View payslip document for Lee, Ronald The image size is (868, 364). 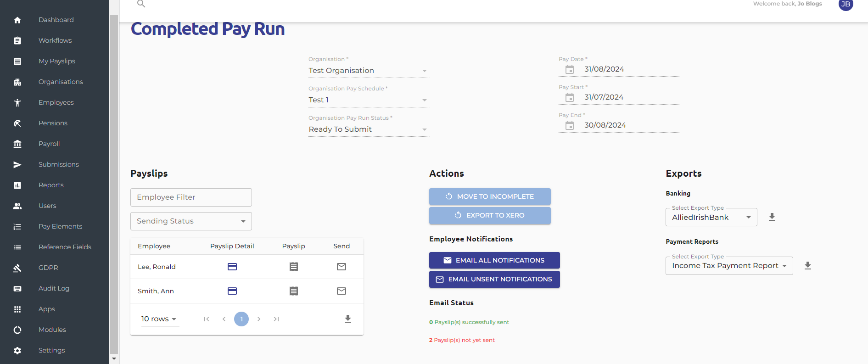click(x=294, y=267)
